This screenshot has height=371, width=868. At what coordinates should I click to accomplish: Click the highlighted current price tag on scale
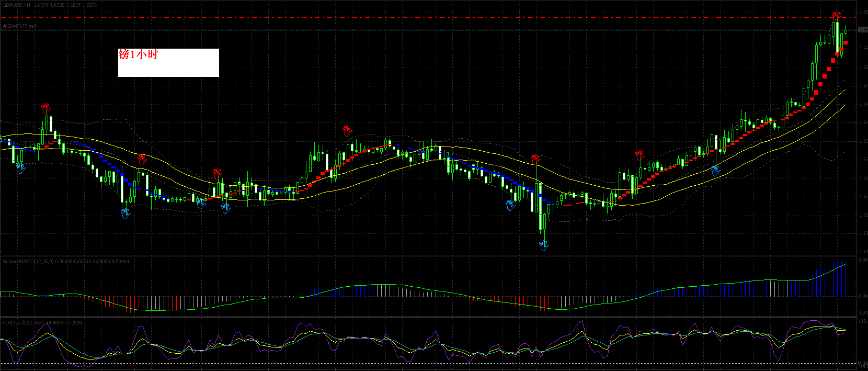coord(863,30)
